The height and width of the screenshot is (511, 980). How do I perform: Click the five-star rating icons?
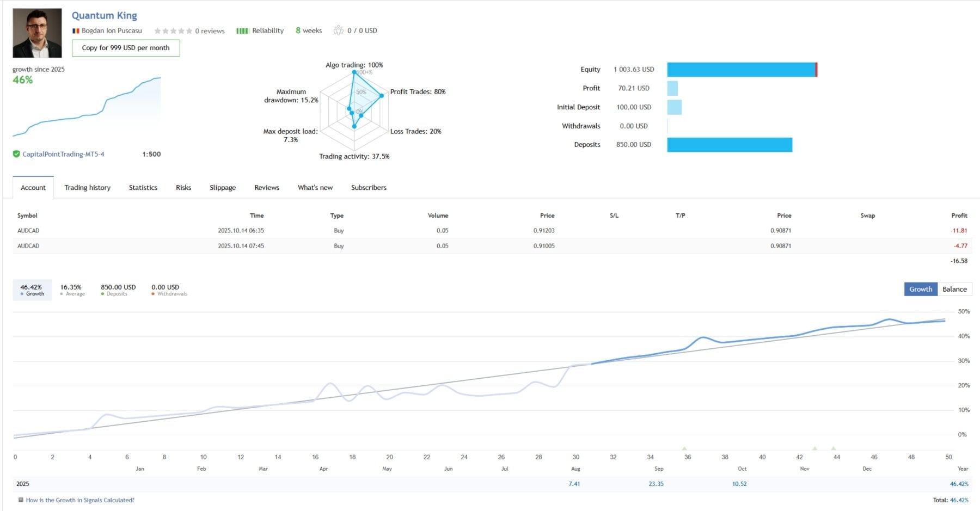click(x=173, y=31)
